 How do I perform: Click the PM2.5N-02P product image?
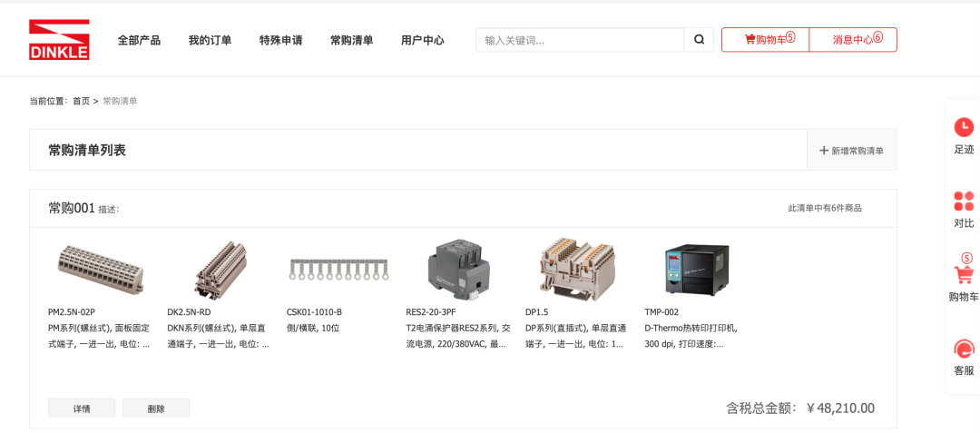pos(100,270)
